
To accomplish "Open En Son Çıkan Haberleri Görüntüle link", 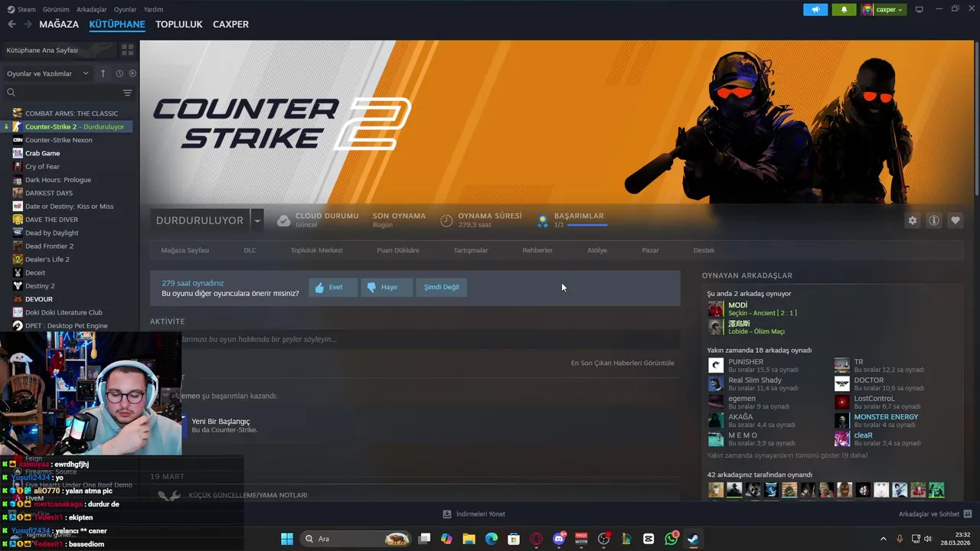I will (x=622, y=363).
